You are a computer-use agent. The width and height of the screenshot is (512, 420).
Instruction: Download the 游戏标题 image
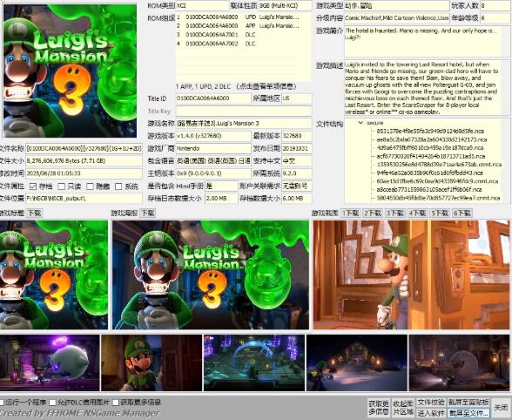point(34,213)
